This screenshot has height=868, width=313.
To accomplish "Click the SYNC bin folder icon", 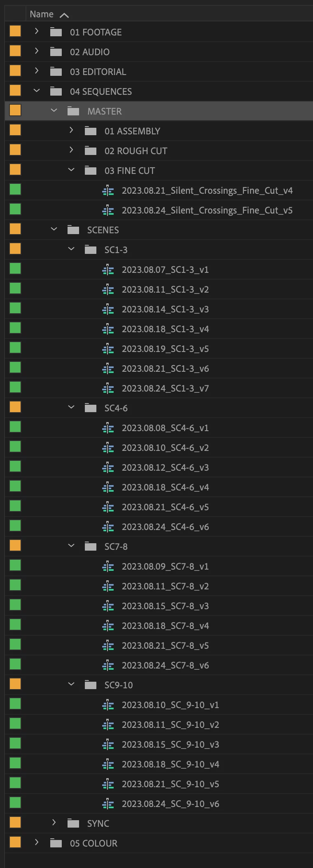I will 73,823.
